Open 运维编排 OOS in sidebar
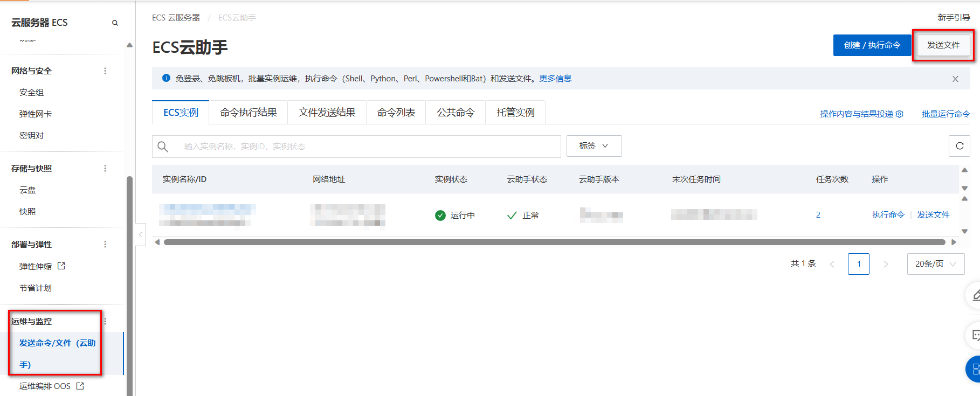 [45, 386]
